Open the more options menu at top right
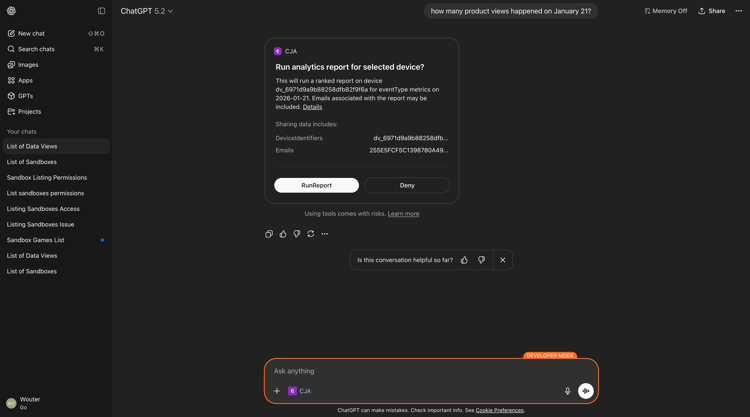This screenshot has width=750, height=417. pos(739,11)
